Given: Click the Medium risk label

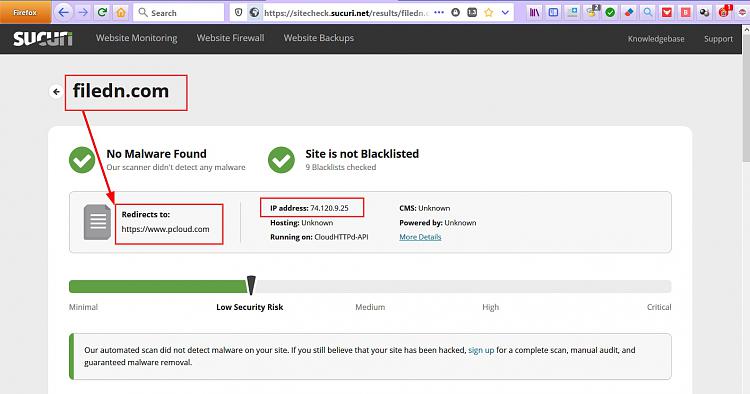Looking at the screenshot, I should pos(370,307).
